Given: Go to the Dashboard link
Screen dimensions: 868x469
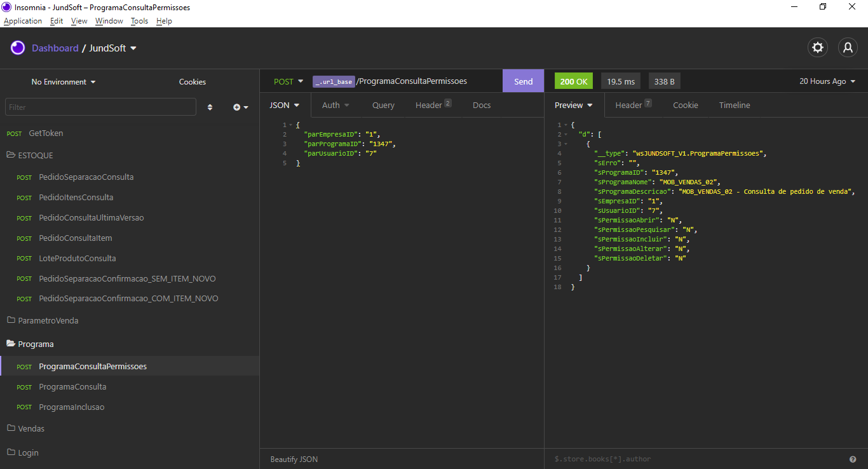Looking at the screenshot, I should [x=55, y=48].
